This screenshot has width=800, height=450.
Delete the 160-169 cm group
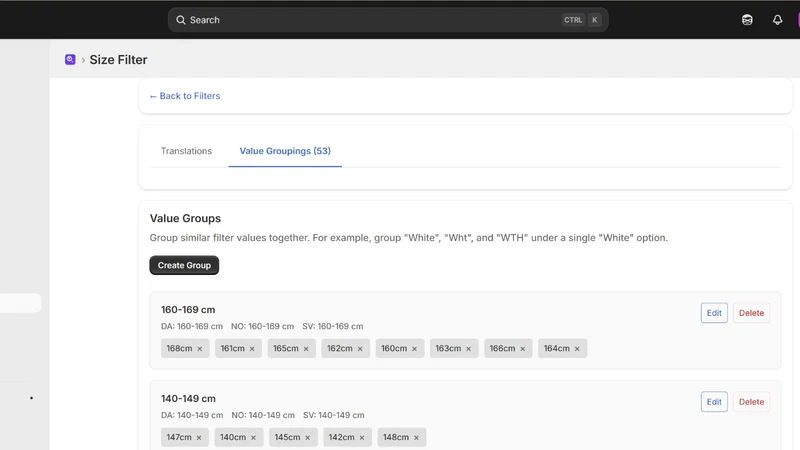click(x=751, y=313)
